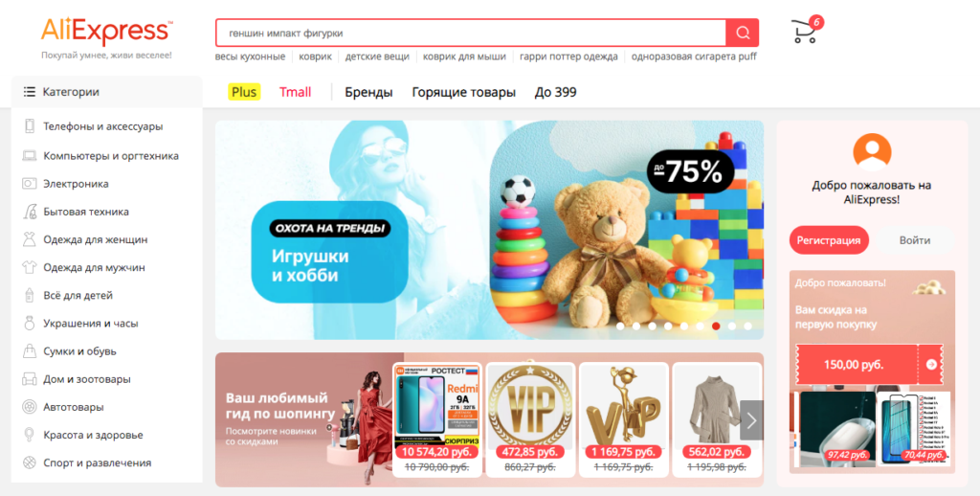Select the last banner carousel dot

pyautogui.click(x=748, y=326)
